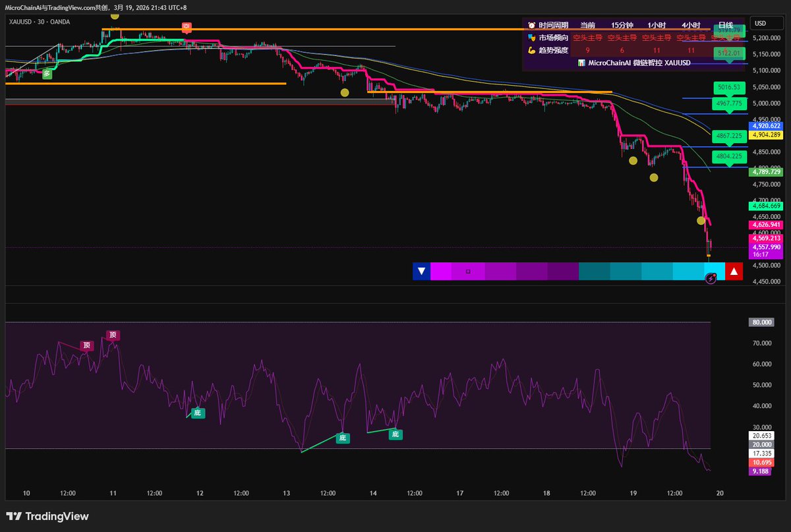Click the blue down-triangle on the color bar
This screenshot has width=791, height=532.
(421, 271)
